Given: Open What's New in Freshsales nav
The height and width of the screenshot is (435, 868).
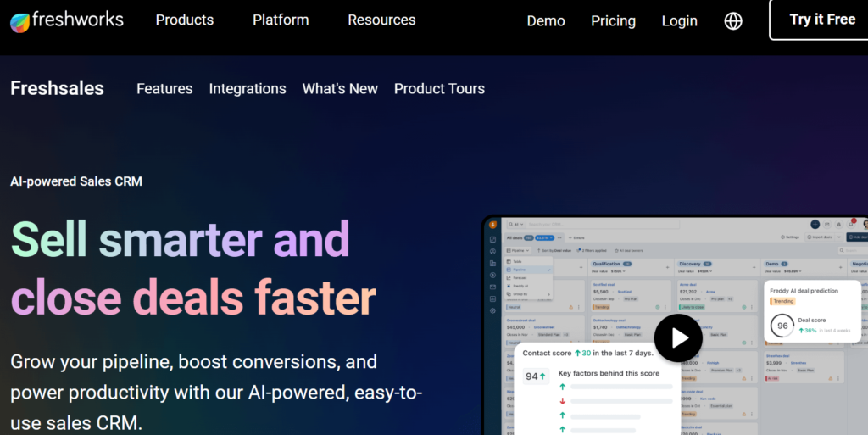Looking at the screenshot, I should coord(340,88).
